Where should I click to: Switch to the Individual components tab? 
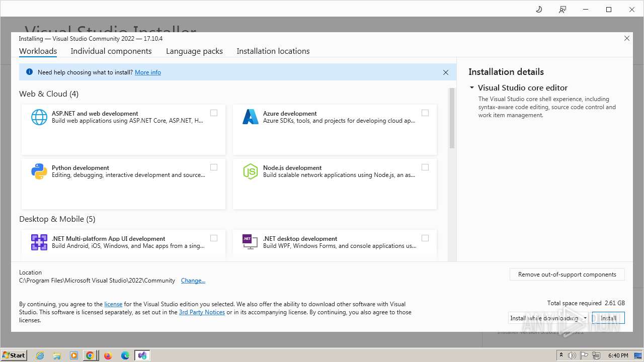[x=111, y=51]
